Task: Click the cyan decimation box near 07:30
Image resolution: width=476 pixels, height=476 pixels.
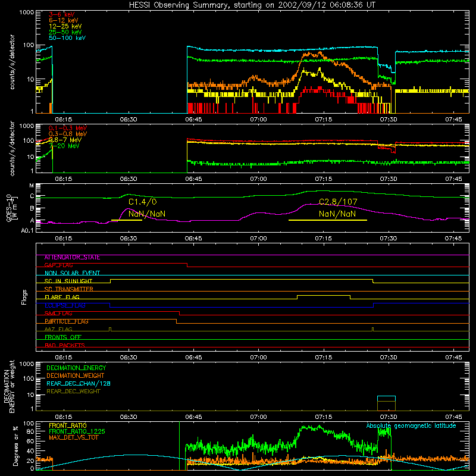Action: (386, 399)
